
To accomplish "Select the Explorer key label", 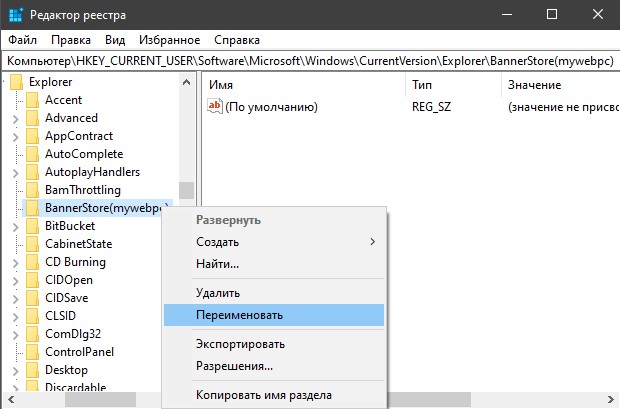I will 51,82.
